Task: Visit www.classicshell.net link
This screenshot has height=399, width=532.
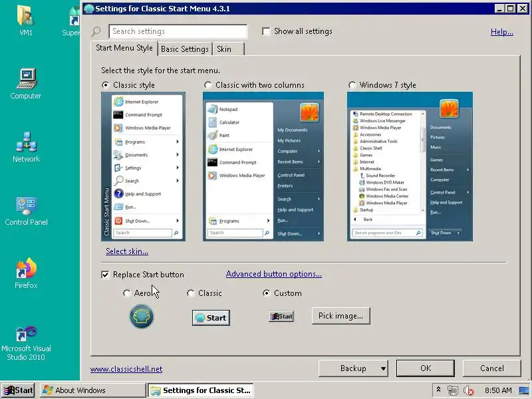Action: pos(126,369)
